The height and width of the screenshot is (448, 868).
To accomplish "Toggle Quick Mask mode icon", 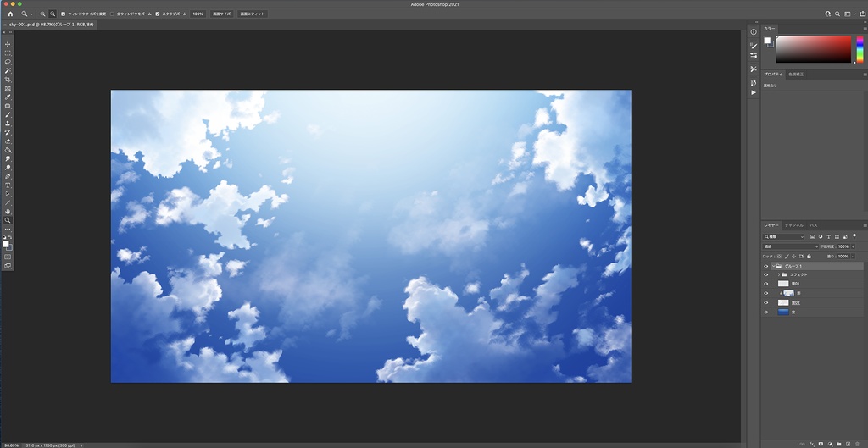I will 8,257.
